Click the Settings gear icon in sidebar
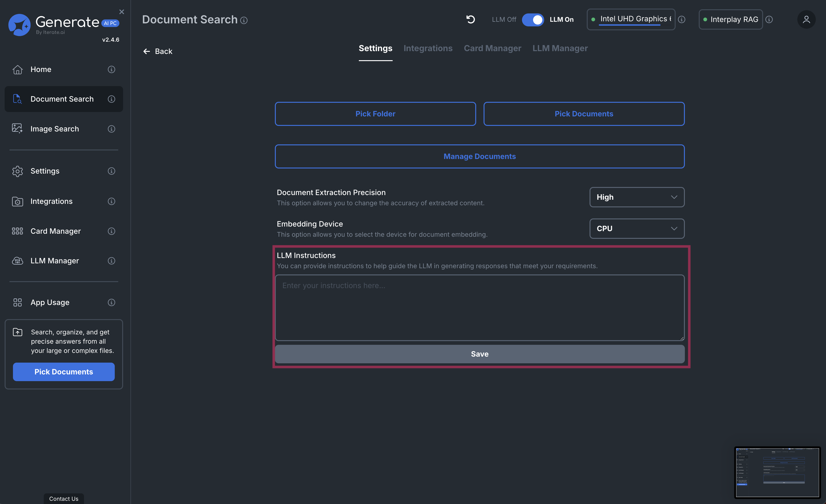 [x=17, y=171]
